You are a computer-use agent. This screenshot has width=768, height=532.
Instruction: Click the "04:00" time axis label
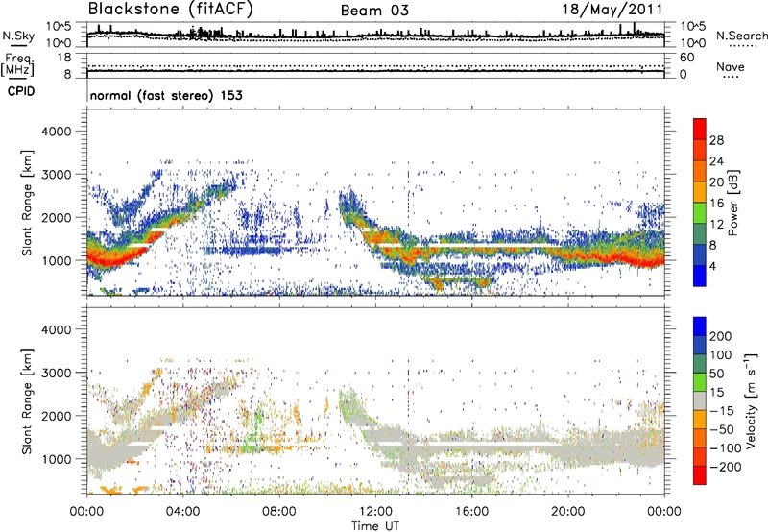[x=183, y=512]
